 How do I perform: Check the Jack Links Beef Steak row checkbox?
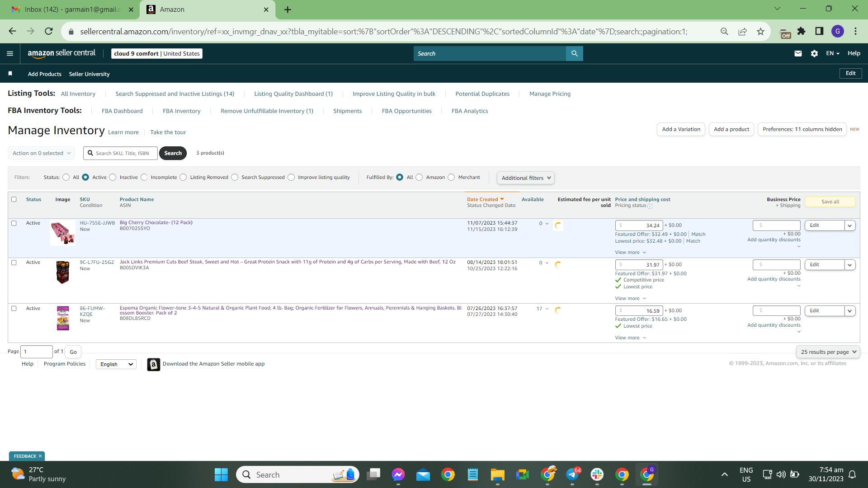pos(14,263)
